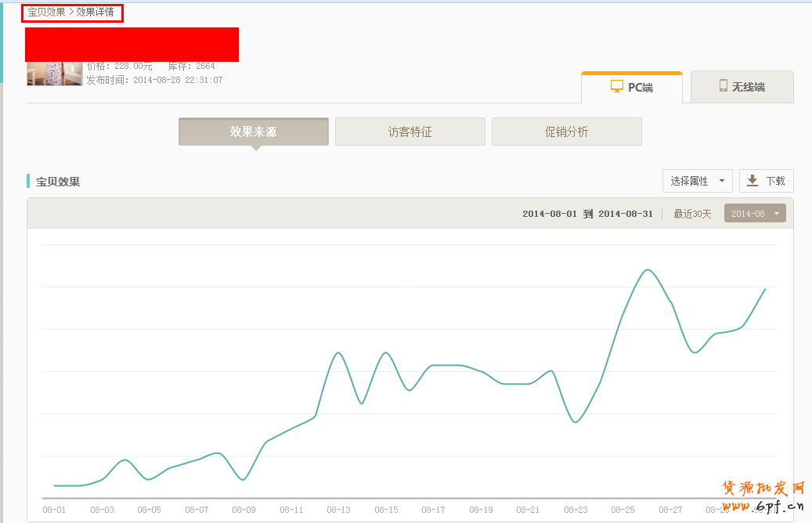Click the phone icon on 无线端 tab

pyautogui.click(x=724, y=87)
